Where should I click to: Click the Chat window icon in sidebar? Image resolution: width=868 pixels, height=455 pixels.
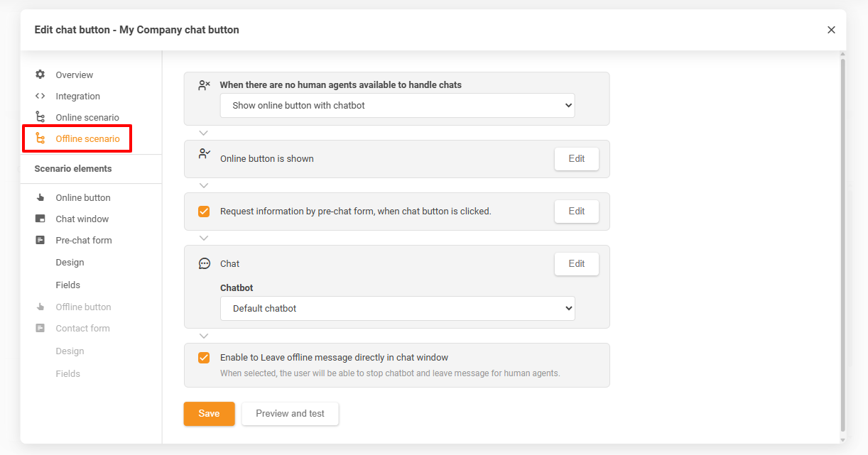pyautogui.click(x=40, y=219)
